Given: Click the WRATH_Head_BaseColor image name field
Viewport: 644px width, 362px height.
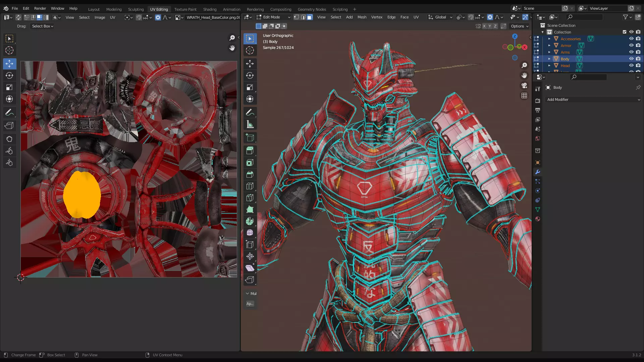Looking at the screenshot, I should [213, 17].
